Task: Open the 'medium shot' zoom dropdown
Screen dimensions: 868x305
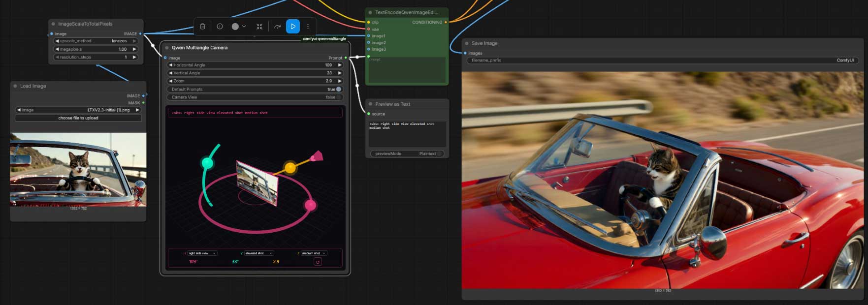Action: tap(314, 253)
